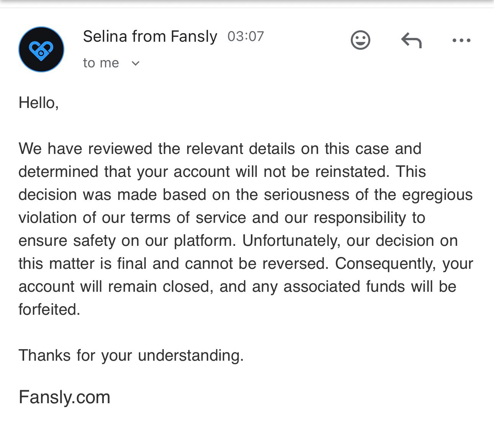Click the word "forfeited." in the message

(49, 309)
